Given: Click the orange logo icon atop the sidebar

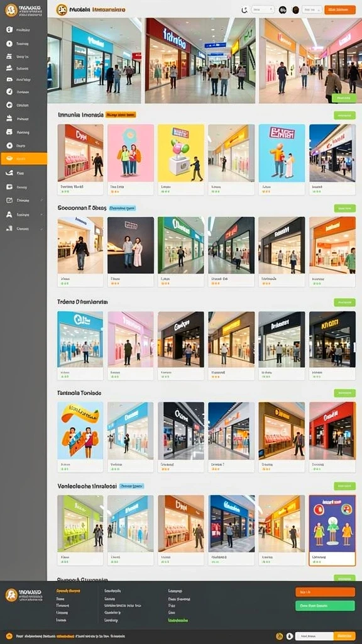Looking at the screenshot, I should [11, 10].
